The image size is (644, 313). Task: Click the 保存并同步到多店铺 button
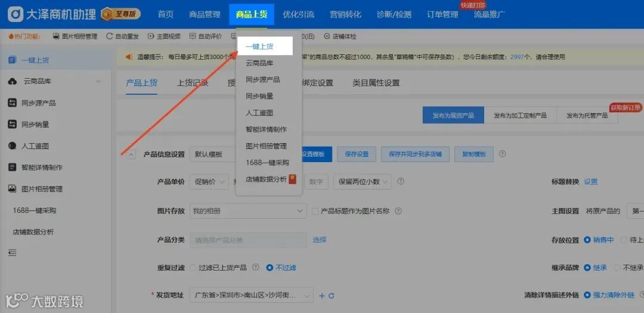pos(415,154)
